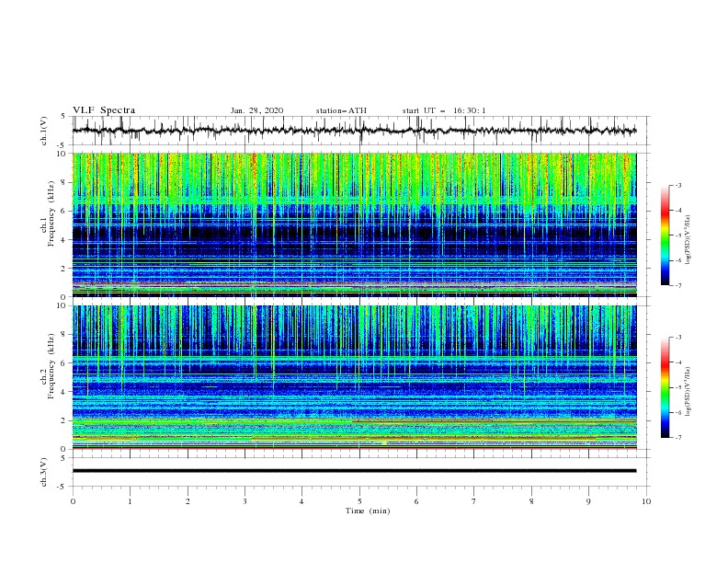The image size is (728, 563).
Task: Click the time axis tick label '3'
Action: coord(245,501)
